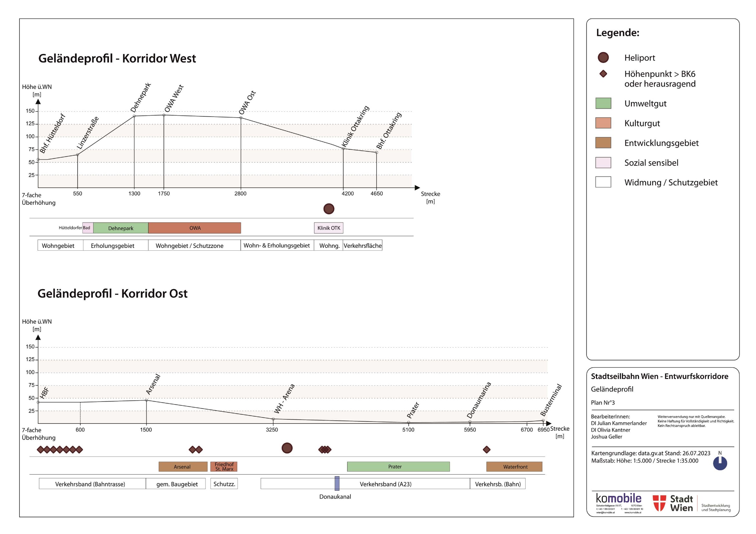The image size is (756, 534).
Task: Click the green Dehnepark bar
Action: pyautogui.click(x=121, y=228)
